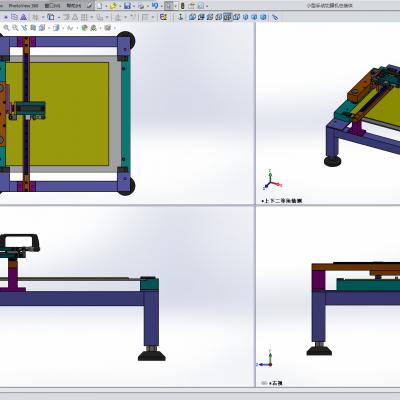Click the coordinate triad in isometric viewport
The width and height of the screenshot is (400, 400).
click(272, 180)
